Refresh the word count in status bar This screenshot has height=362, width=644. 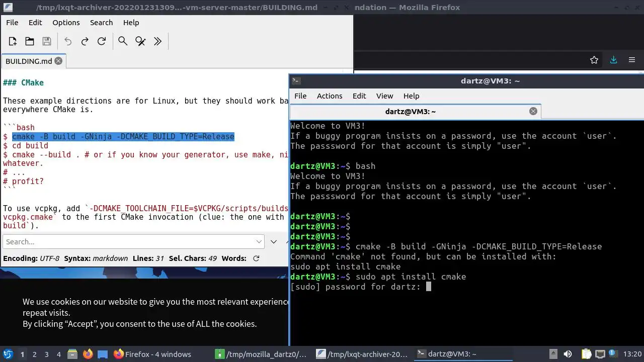click(x=256, y=258)
